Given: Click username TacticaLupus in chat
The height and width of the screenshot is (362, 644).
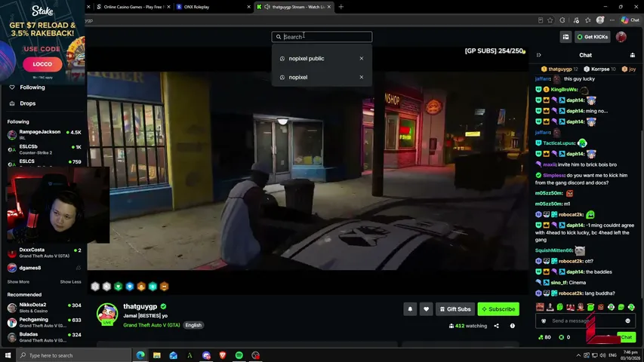Looking at the screenshot, I should 559,143.
